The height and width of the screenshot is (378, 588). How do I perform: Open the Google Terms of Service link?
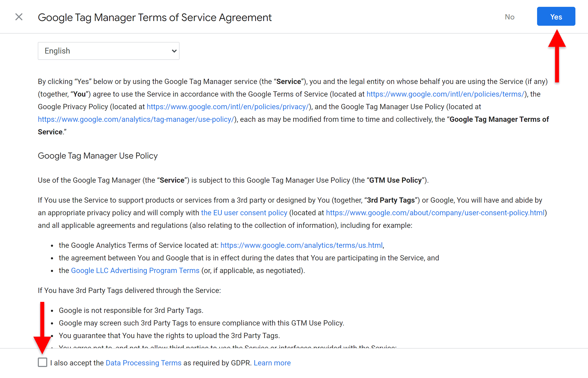[x=445, y=94]
